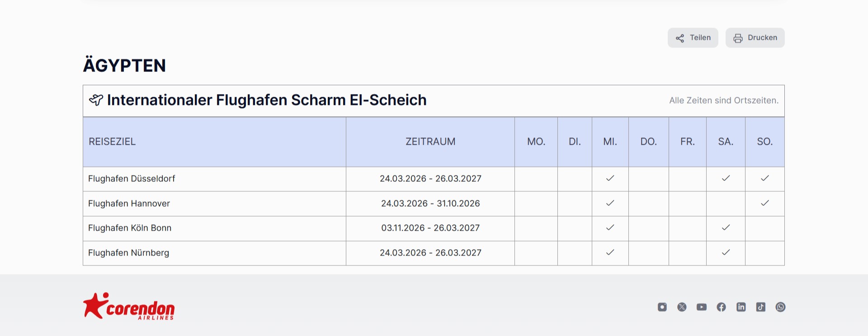This screenshot has width=868, height=336.
Task: Open the LinkedIn footer icon
Action: [741, 307]
